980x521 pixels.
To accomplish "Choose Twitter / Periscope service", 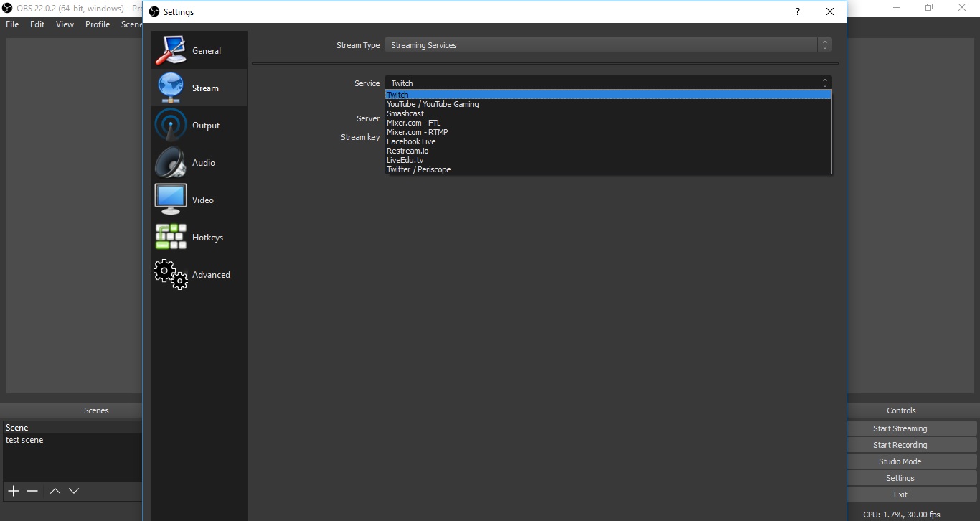I will pos(608,169).
